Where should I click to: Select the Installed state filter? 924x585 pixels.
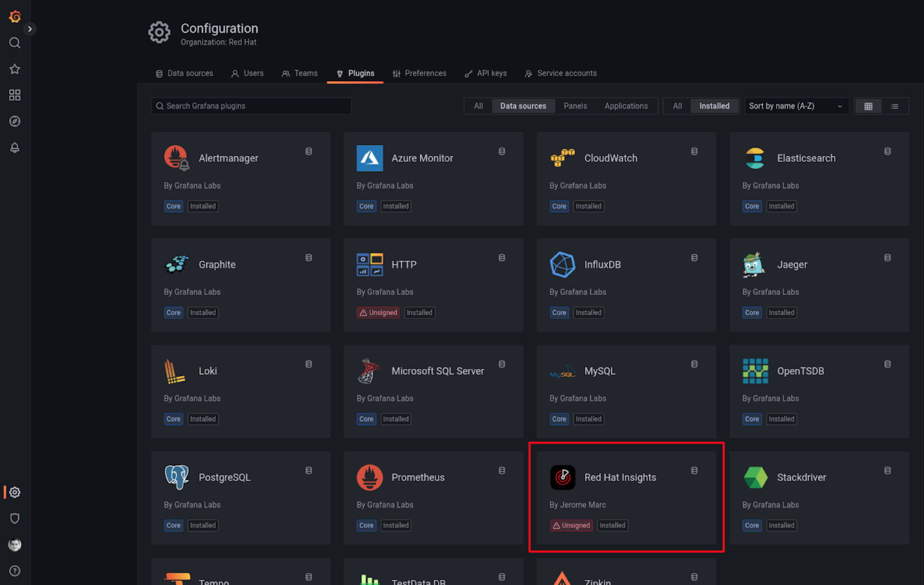tap(714, 106)
